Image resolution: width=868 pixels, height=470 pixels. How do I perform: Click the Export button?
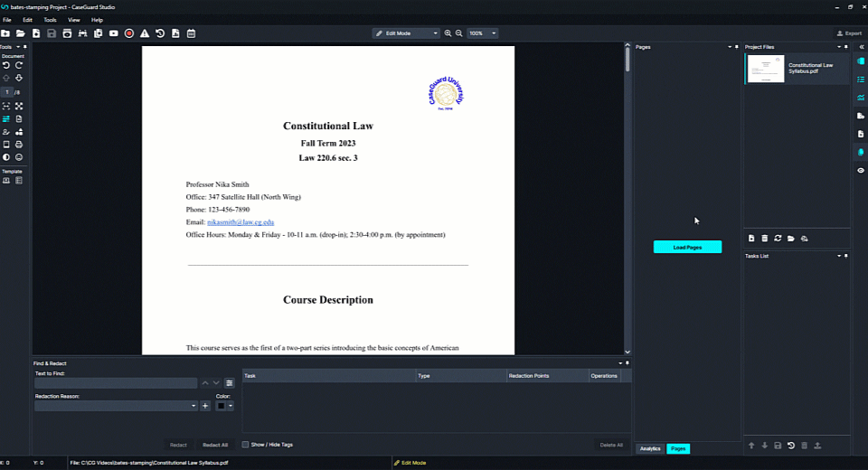(x=849, y=33)
